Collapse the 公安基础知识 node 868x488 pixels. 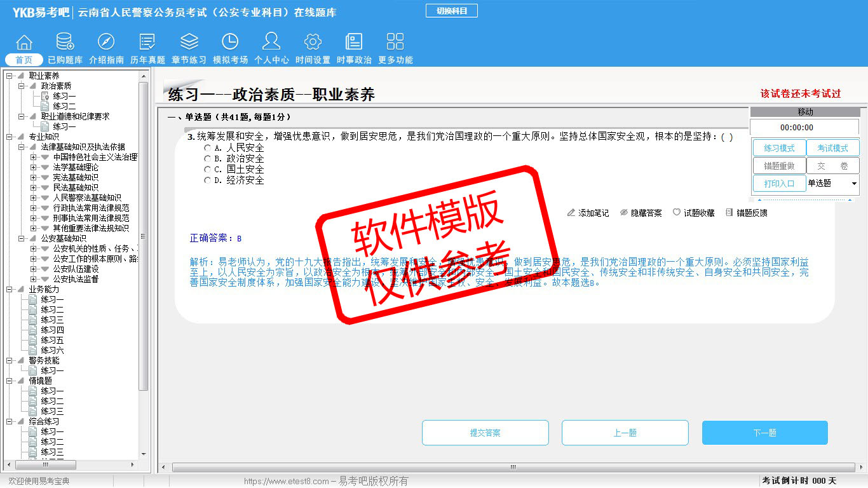[21, 238]
